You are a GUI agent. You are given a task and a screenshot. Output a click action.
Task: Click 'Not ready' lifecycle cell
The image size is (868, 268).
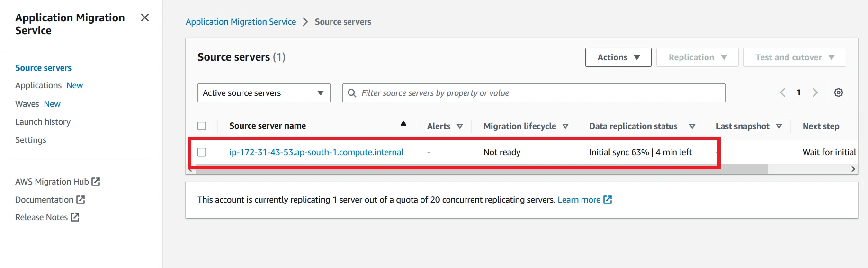click(x=502, y=152)
